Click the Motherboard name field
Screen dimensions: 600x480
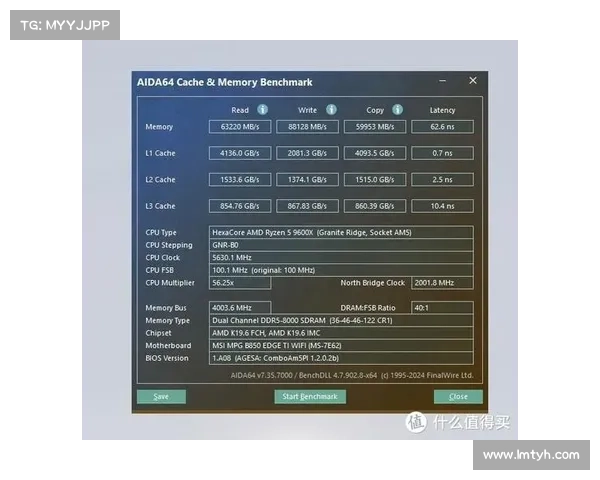[340, 345]
